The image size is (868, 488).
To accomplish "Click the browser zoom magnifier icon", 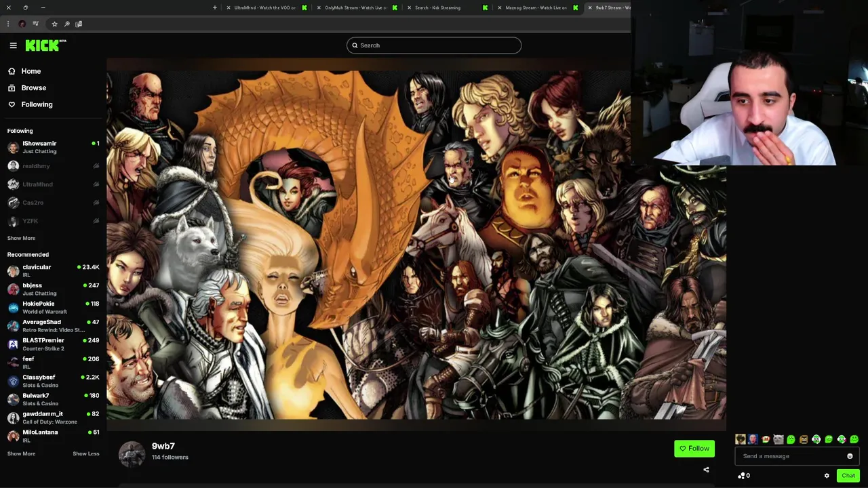I will coord(66,24).
